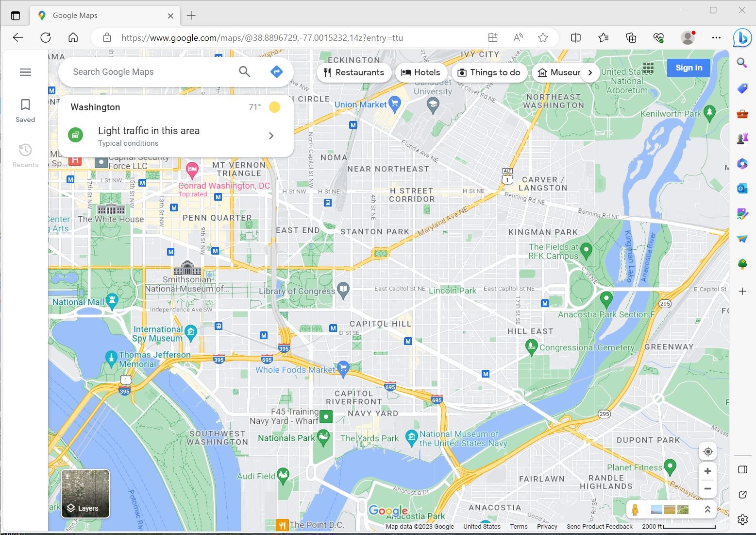
Task: Open Read aloud in address bar
Action: [x=518, y=38]
